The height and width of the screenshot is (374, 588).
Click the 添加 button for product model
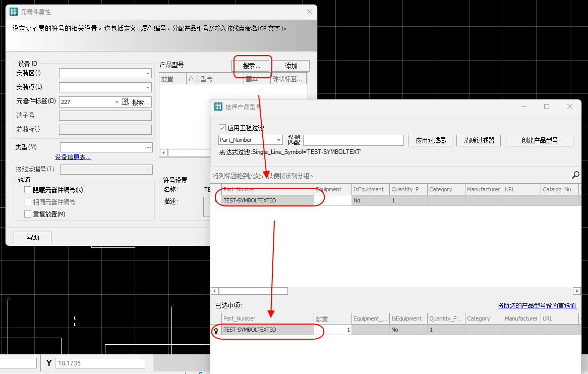(291, 66)
